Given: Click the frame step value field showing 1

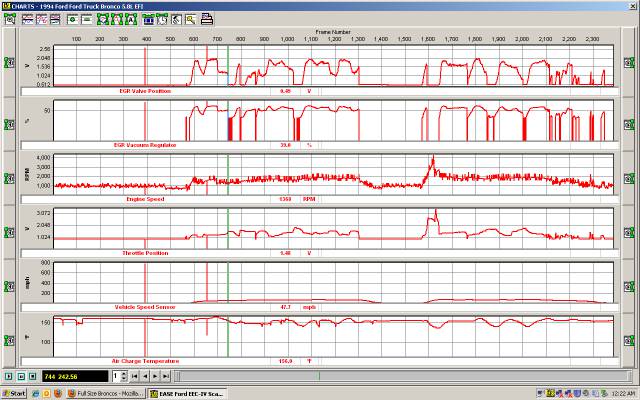Looking at the screenshot, I should click(x=117, y=376).
